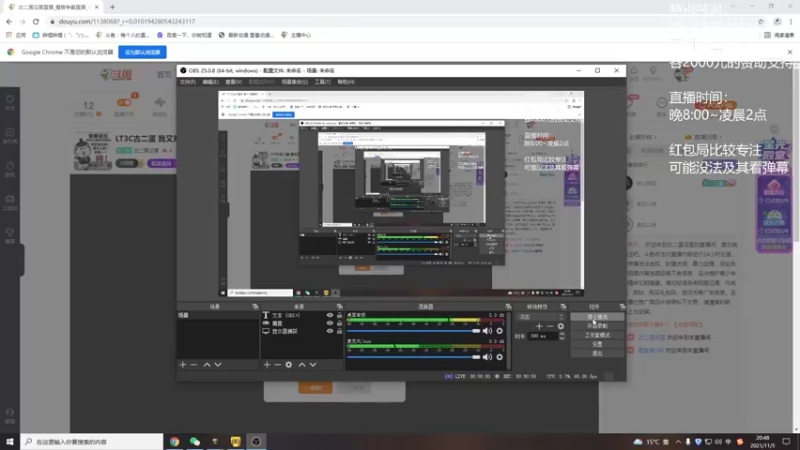
Task: Open the Chrome three-dot menu
Action: coord(791,21)
